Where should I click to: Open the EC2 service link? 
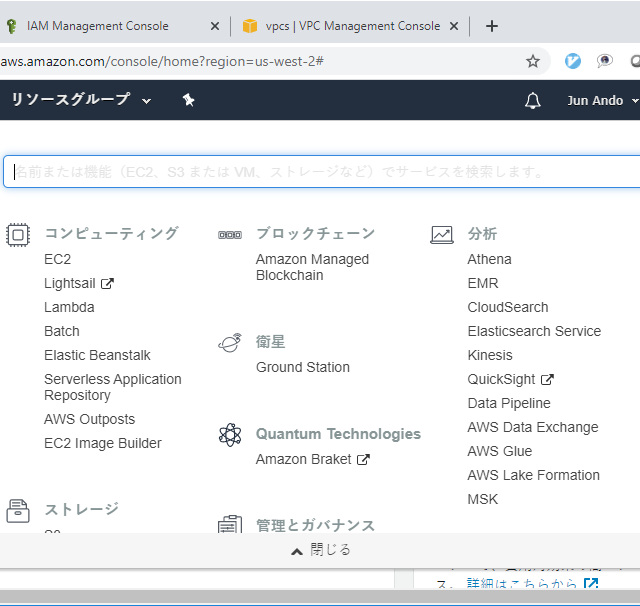(x=58, y=259)
